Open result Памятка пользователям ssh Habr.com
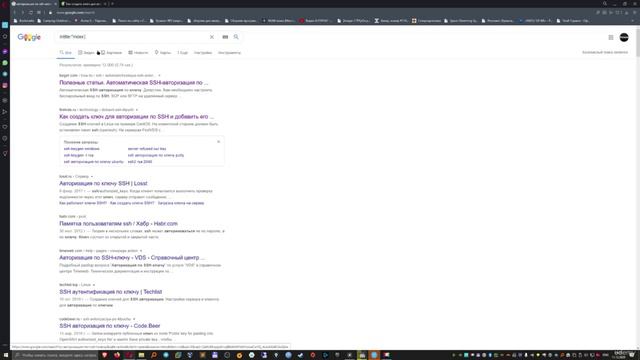The width and height of the screenshot is (640, 360). 118,224
